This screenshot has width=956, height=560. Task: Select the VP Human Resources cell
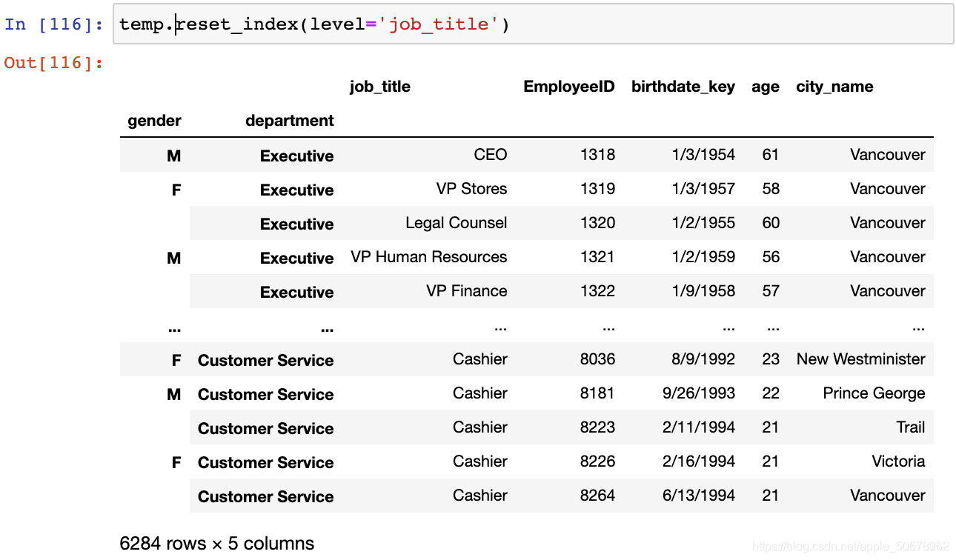[x=429, y=257]
